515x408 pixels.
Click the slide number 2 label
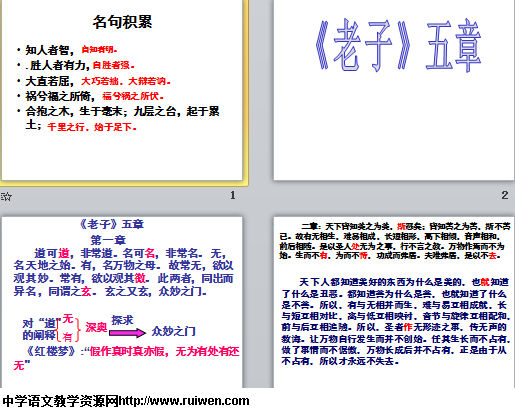[505, 195]
